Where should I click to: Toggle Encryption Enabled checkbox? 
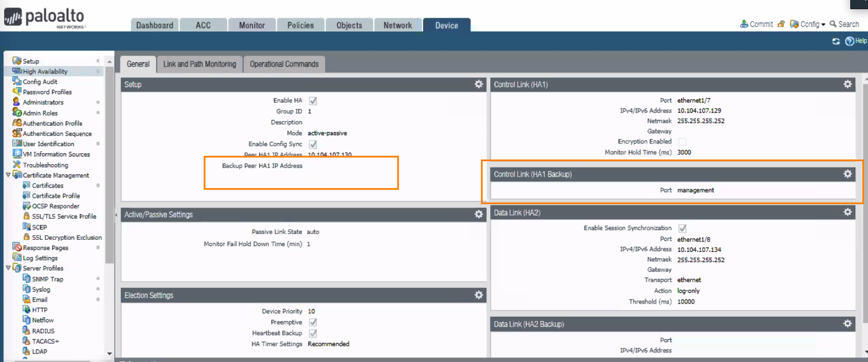[x=682, y=141]
